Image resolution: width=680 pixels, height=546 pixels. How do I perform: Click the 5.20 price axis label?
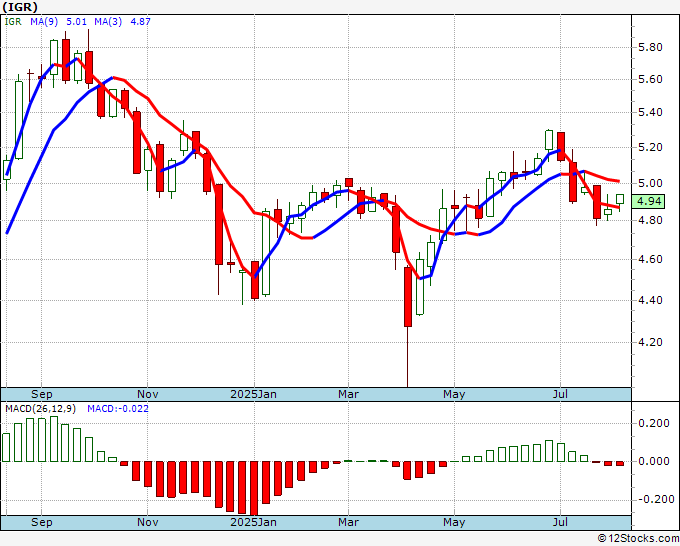(651, 147)
